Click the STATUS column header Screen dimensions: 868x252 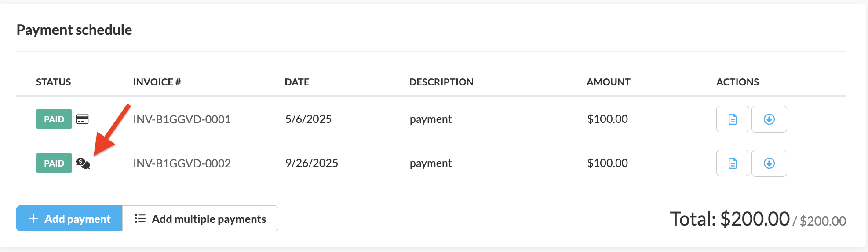[x=53, y=82]
